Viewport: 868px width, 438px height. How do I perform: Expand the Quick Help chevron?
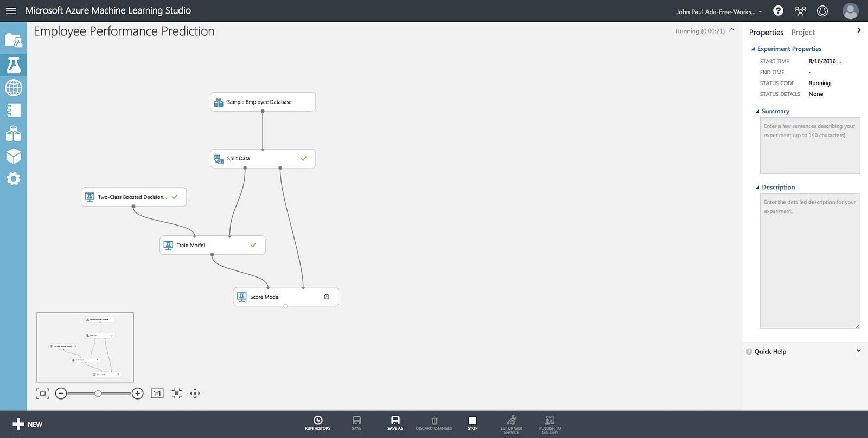(858, 351)
